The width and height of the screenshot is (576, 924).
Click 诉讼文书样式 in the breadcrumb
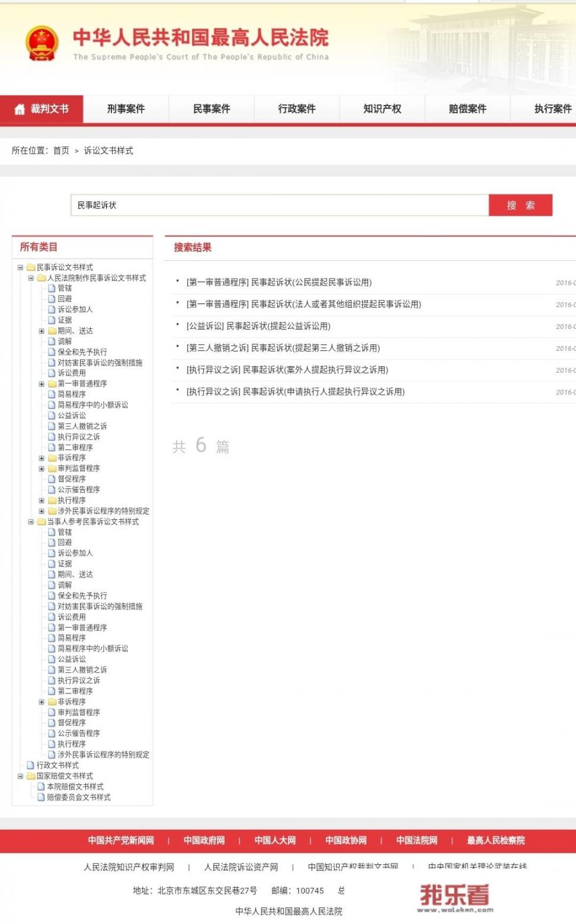tap(108, 151)
